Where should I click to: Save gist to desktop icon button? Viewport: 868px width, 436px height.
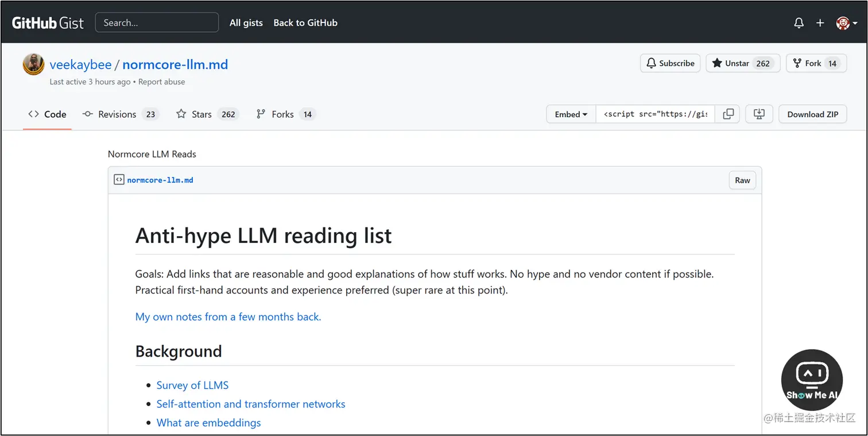[x=759, y=114]
